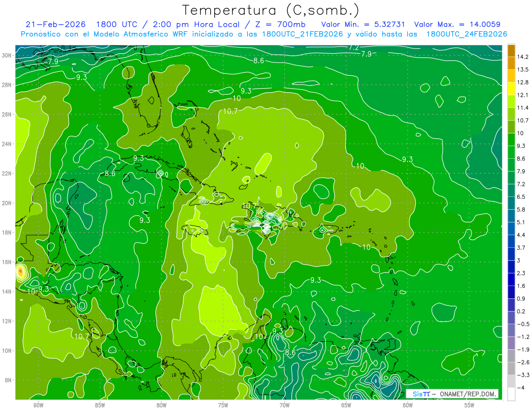Viewport: 532px width, 411px height.
Task: Click the dark blue swatch between 1.6 and 2.3
Action: point(511,279)
